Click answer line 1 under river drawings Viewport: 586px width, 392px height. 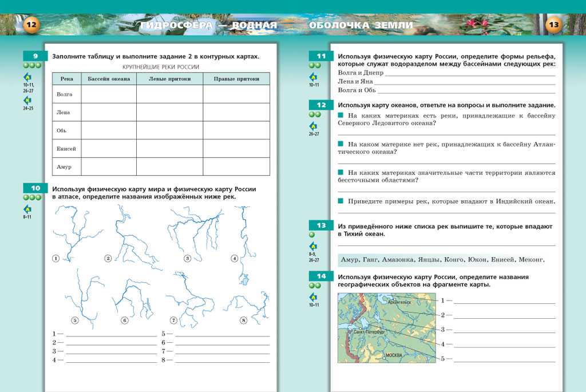click(112, 335)
